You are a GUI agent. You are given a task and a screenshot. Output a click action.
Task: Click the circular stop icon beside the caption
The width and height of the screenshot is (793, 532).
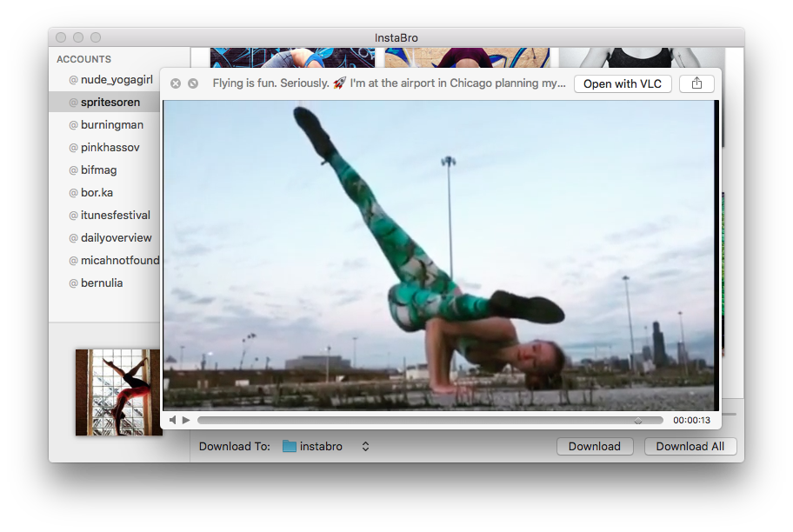(193, 83)
